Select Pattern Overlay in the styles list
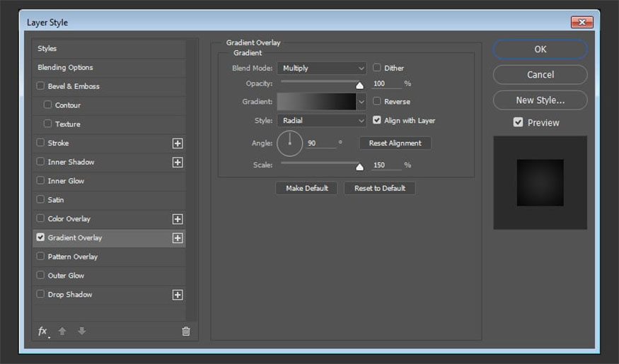 click(x=72, y=257)
